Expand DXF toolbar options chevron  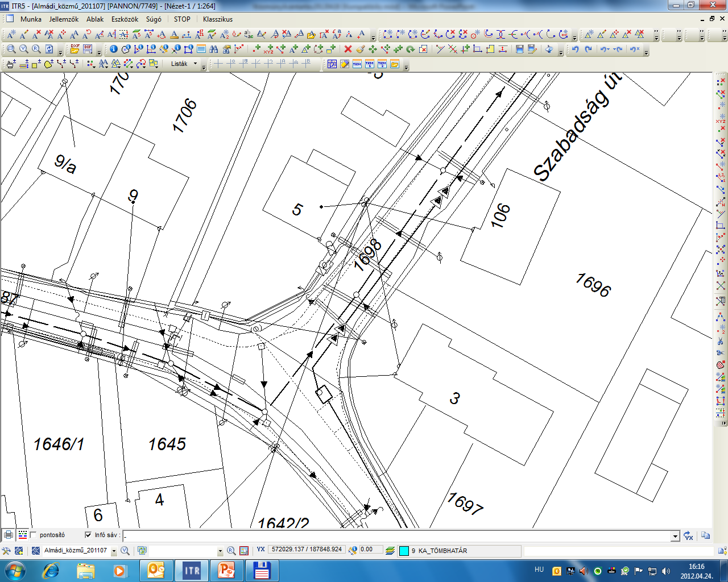tap(99, 52)
